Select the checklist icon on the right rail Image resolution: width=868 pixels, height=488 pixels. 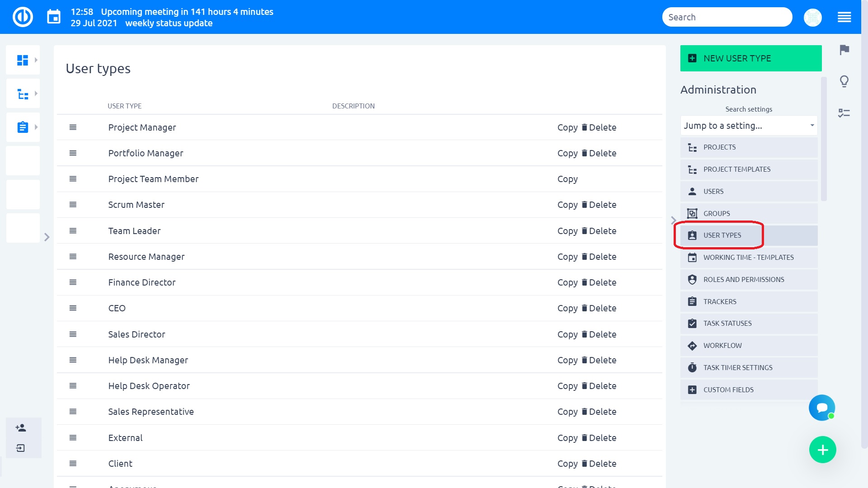(x=844, y=113)
